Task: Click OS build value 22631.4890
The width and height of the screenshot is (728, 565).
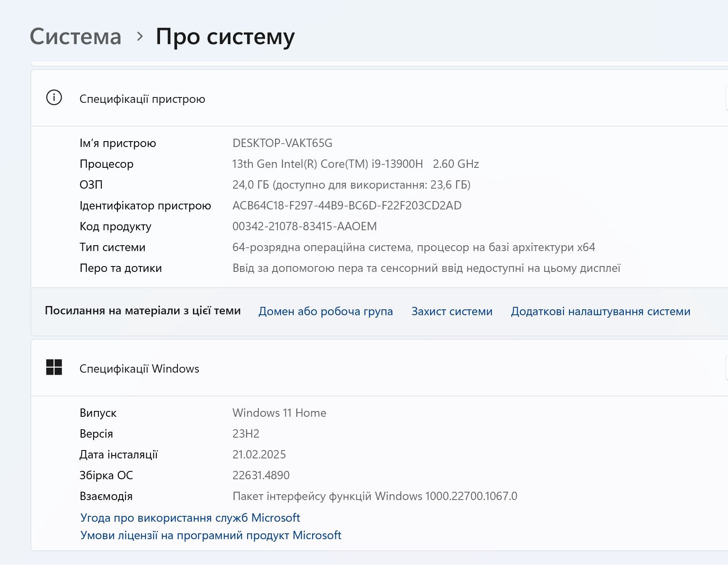Action: 261,475
